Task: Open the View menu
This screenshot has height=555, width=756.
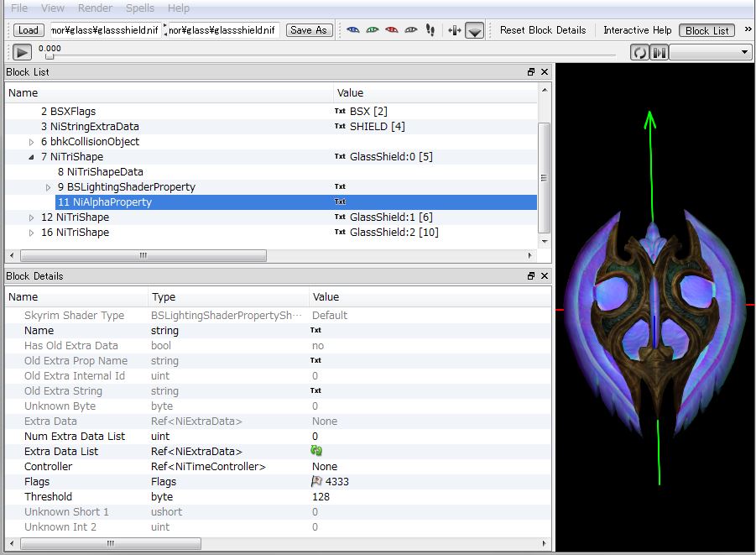Action: pyautogui.click(x=53, y=8)
